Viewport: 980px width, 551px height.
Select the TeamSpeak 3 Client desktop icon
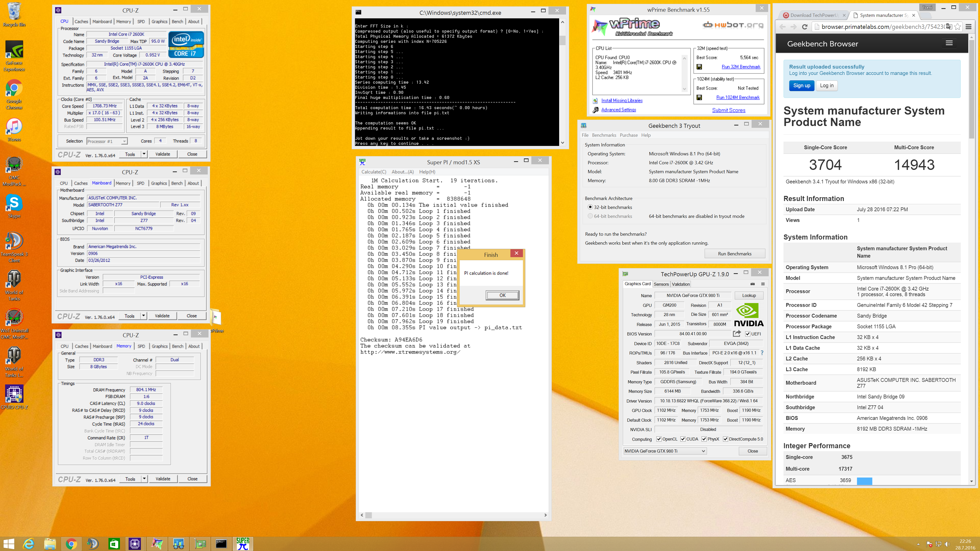click(14, 247)
